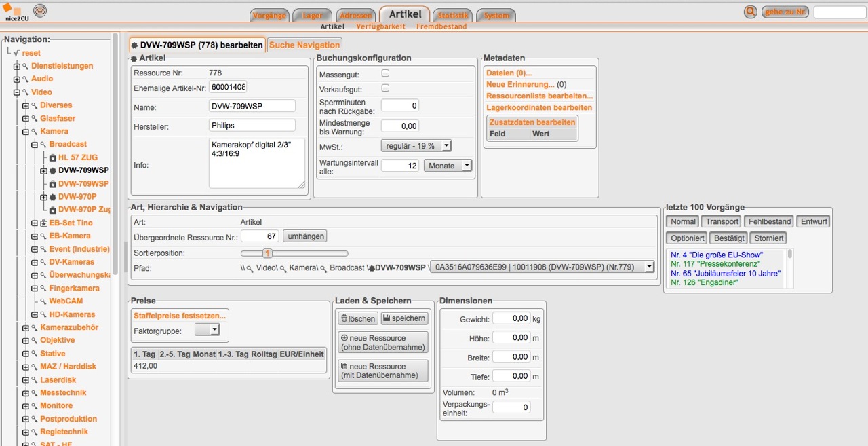
Task: Open the Staffelpreise festsetzen... link
Action: (180, 316)
